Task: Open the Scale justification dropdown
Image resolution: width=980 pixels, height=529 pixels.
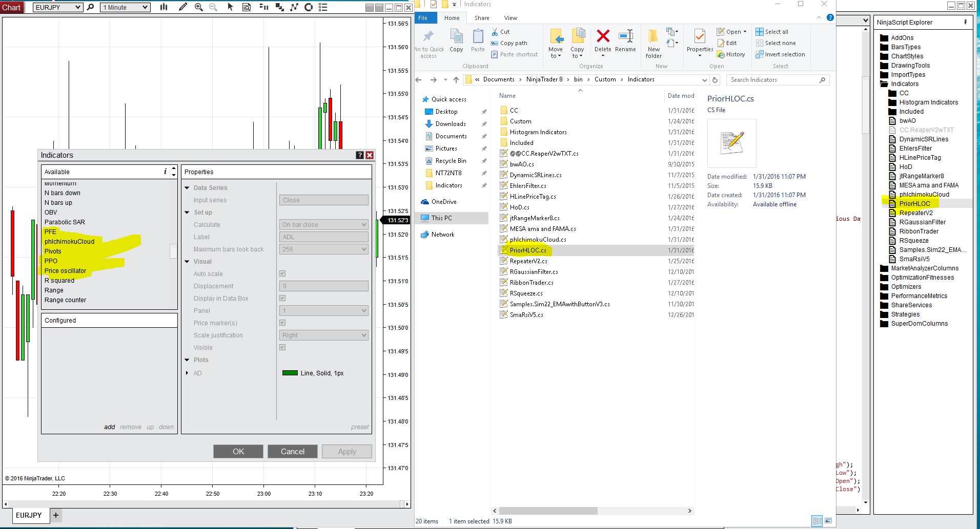Action: pyautogui.click(x=324, y=335)
